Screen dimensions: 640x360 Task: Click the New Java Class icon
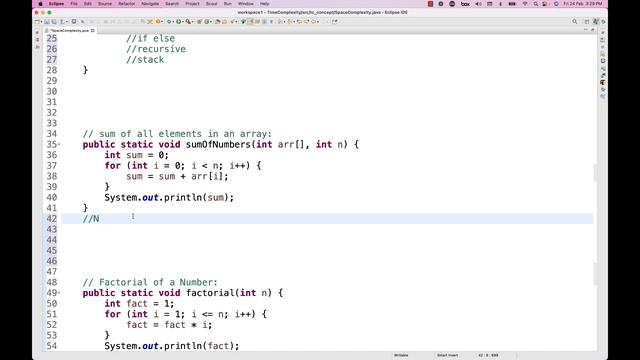tap(207, 21)
